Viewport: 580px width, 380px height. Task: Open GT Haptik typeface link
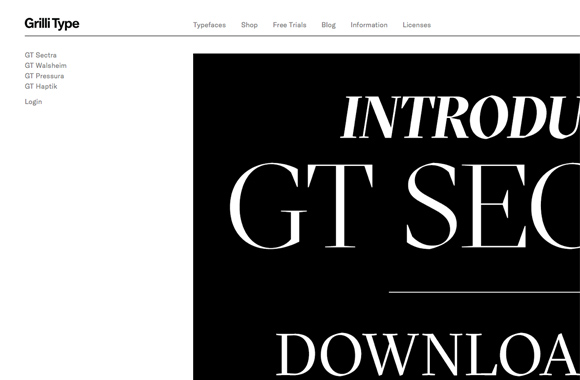click(41, 86)
